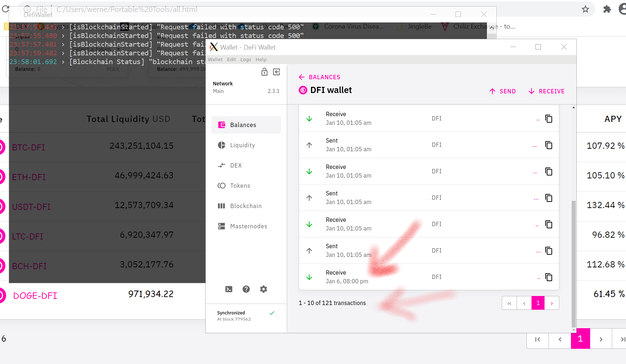Click the three dots of Receive Jan 6
Screen dimensions: 626x364
tap(538, 278)
